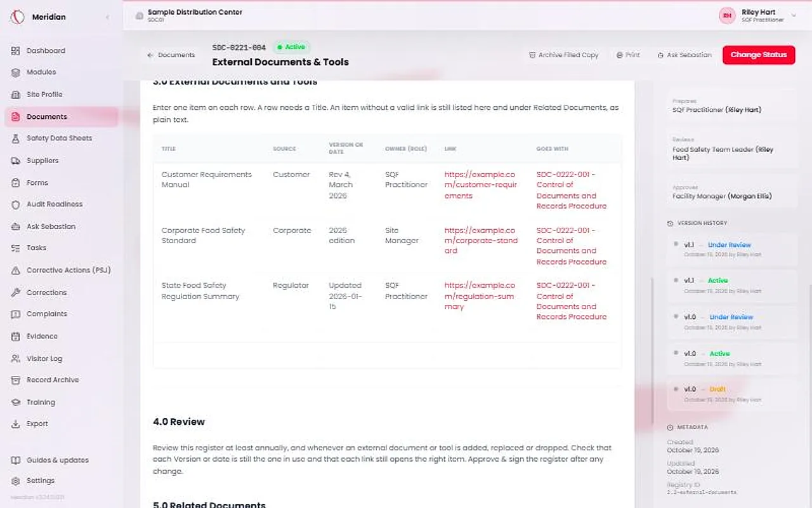Image resolution: width=812 pixels, height=508 pixels.
Task: Click Archive Filled Copy button
Action: (564, 55)
